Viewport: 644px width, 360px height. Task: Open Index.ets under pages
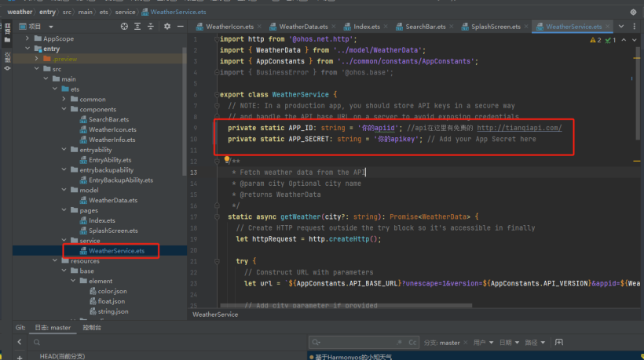(102, 220)
